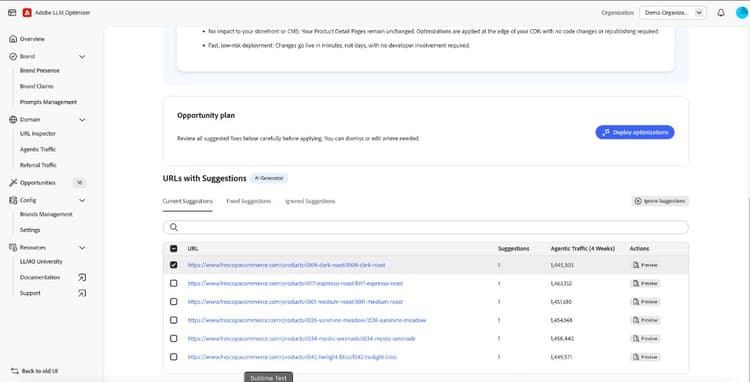Viewport: 750px width, 382px height.
Task: Click the Brand section checkmark icon
Action: pos(13,56)
